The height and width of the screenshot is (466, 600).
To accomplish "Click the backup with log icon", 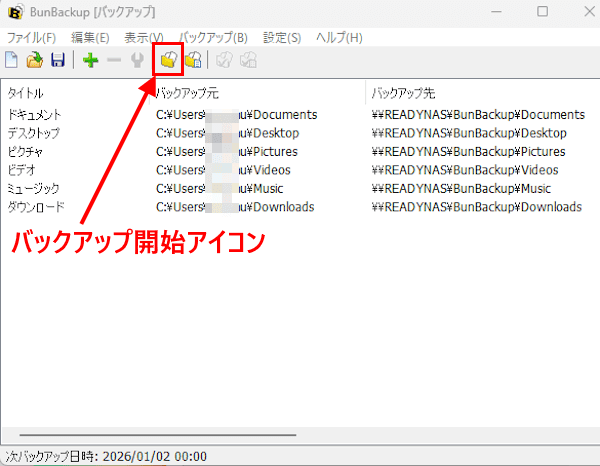I will point(193,60).
